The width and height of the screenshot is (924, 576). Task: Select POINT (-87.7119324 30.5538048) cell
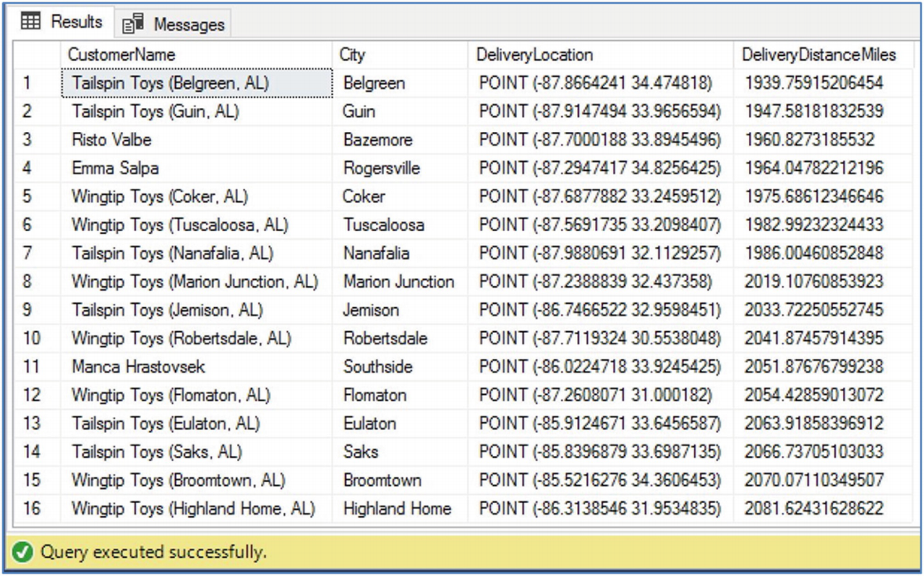(601, 338)
